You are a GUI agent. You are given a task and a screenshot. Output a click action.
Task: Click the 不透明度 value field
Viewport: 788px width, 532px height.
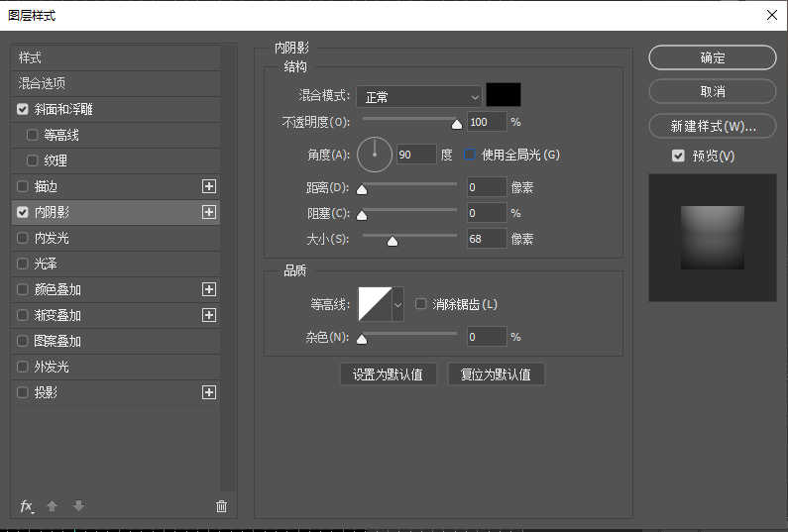[x=487, y=122]
